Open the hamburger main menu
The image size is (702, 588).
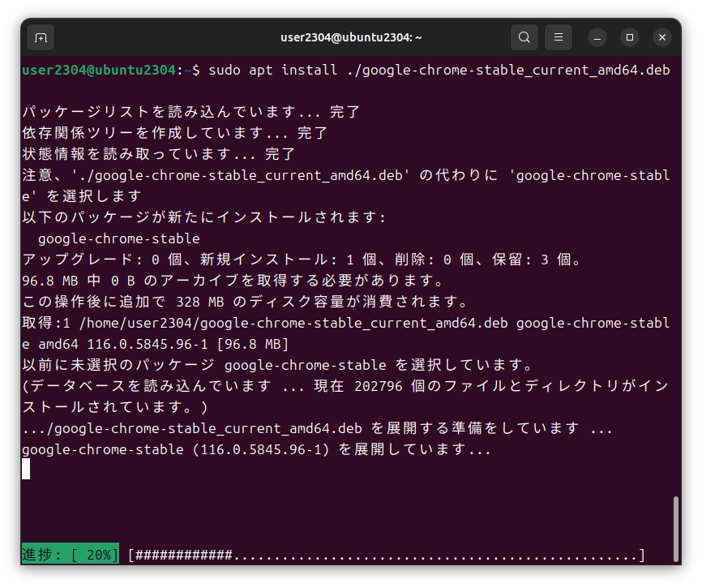pos(559,37)
